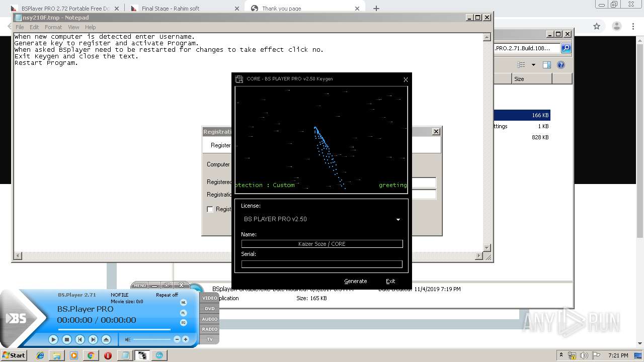The width and height of the screenshot is (644, 362).
Task: Open the EQ equalizer in BS.Player
Action: click(x=183, y=322)
